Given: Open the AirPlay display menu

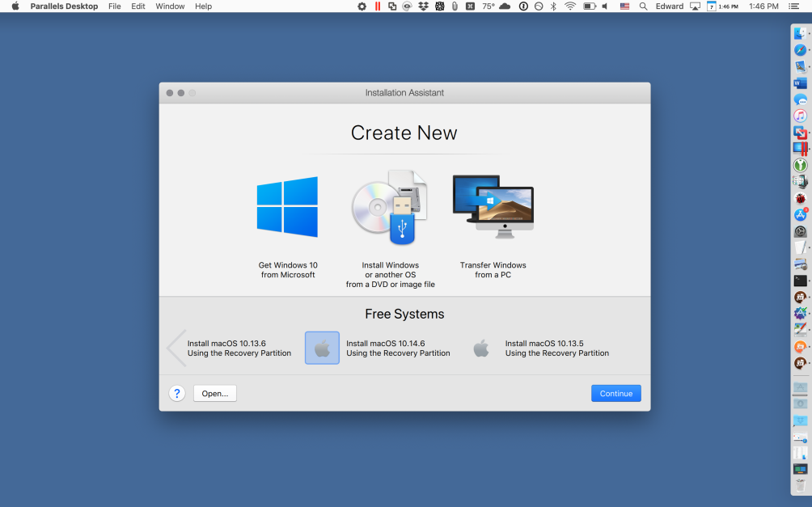Looking at the screenshot, I should (x=695, y=6).
